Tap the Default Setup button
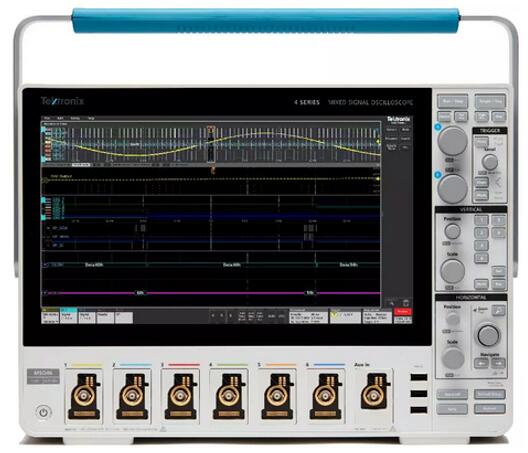This screenshot has width=528, height=453. (x=490, y=394)
